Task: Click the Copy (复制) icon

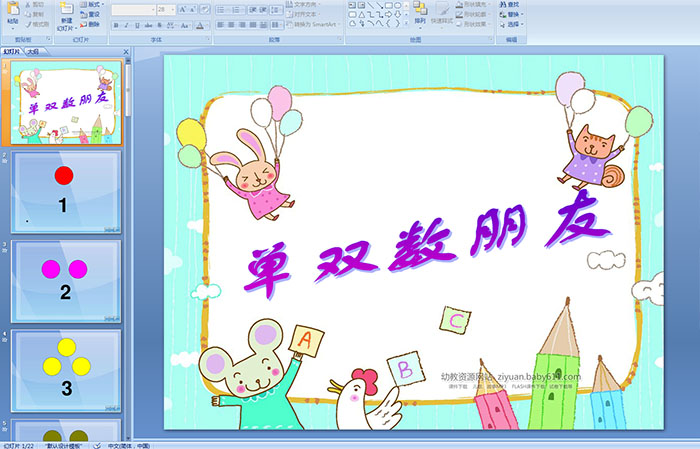Action: click(x=28, y=15)
